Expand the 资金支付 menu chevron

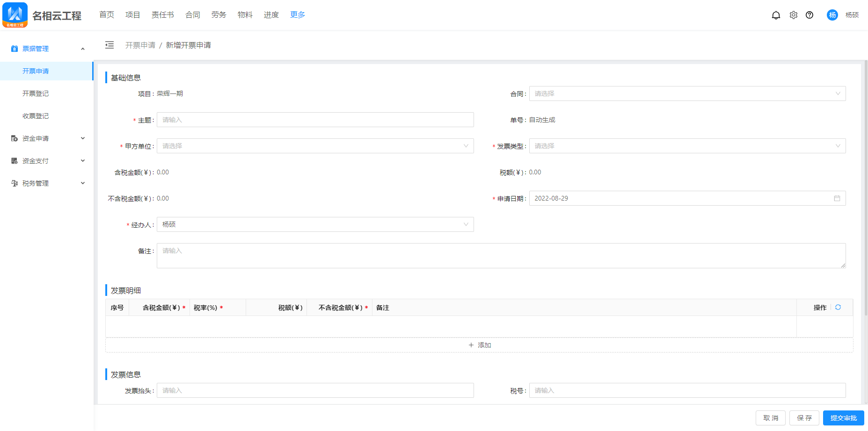[83, 161]
